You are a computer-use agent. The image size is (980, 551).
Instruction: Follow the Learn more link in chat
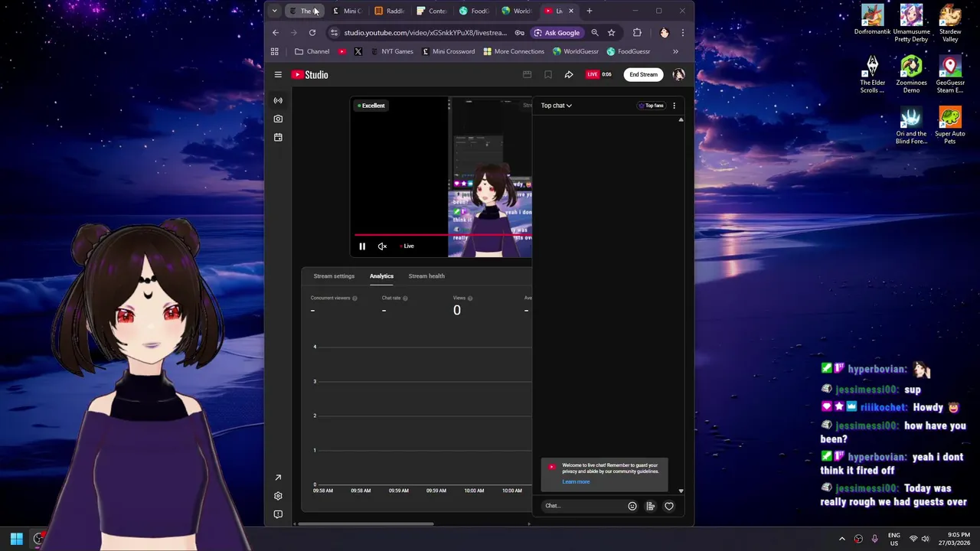[x=576, y=482]
